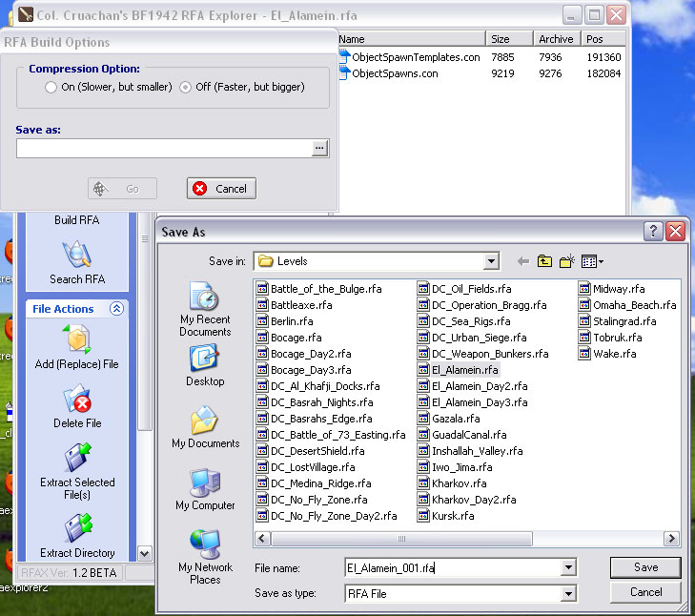Open My Network Places
Viewport: 695px width, 616px height.
click(205, 557)
